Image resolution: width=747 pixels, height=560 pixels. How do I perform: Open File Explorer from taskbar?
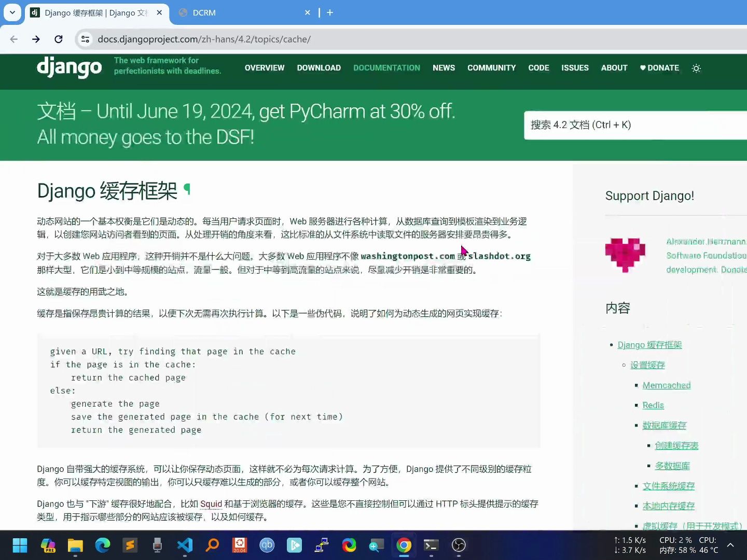click(x=75, y=545)
